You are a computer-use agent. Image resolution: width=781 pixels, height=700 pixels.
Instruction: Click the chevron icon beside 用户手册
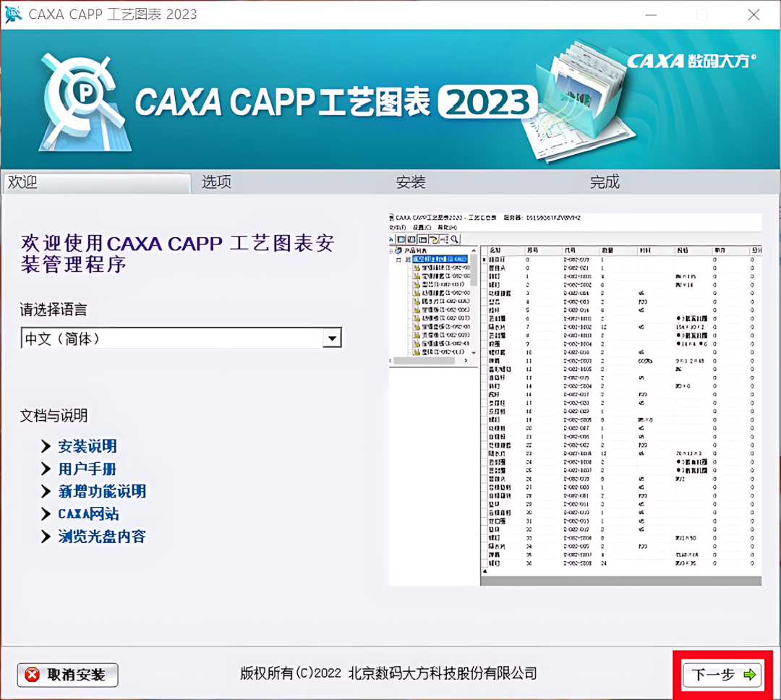pyautogui.click(x=46, y=469)
